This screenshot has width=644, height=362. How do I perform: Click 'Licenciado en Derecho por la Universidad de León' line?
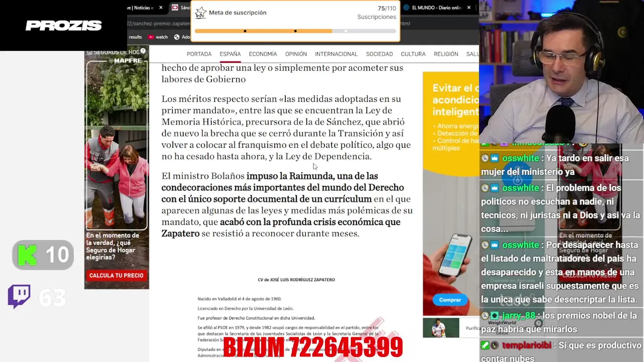click(246, 308)
